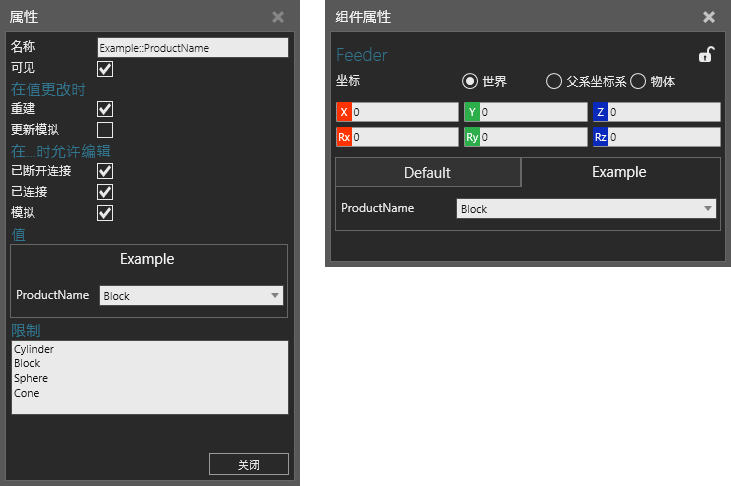731x486 pixels.
Task: Toggle the 已断开连接 checkbox
Action: click(x=105, y=171)
